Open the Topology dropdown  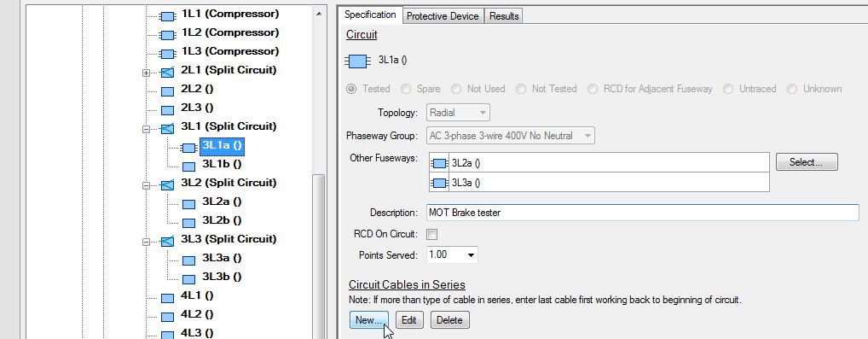point(458,113)
